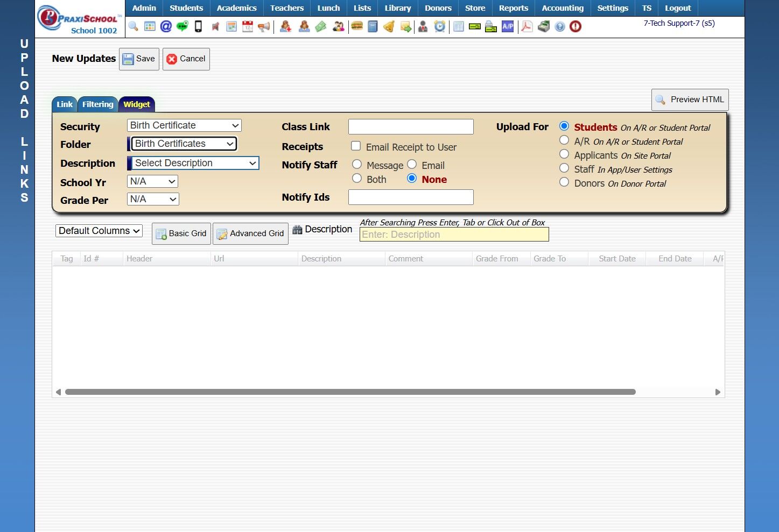Expand the Folder dropdown
This screenshot has height=532, width=779.
184,144
